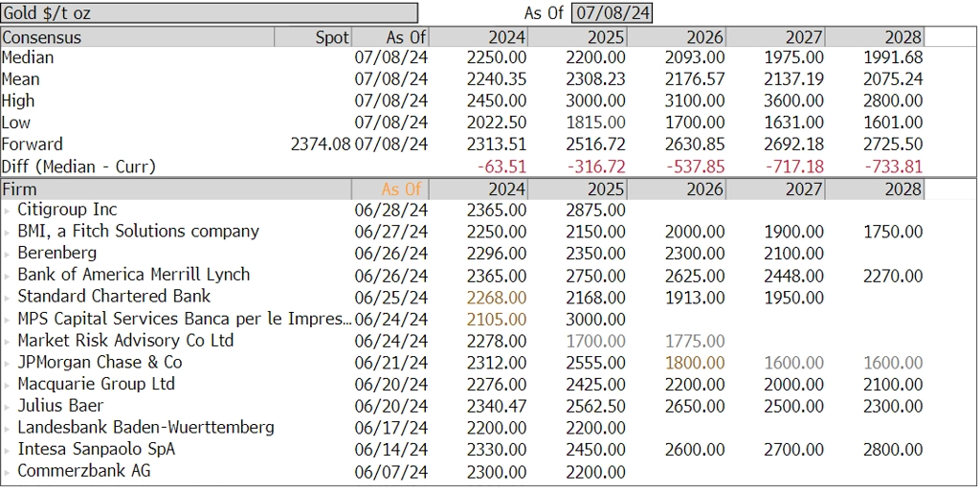Click the red Diff value -63.51
Viewport: 980px width, 490px height.
tap(501, 167)
